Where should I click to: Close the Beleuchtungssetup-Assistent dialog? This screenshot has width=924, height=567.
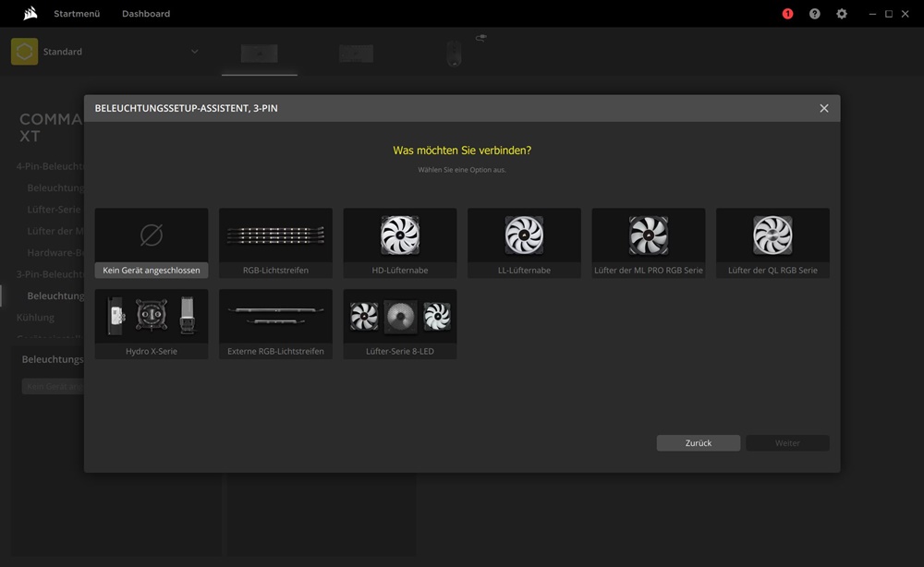[824, 108]
